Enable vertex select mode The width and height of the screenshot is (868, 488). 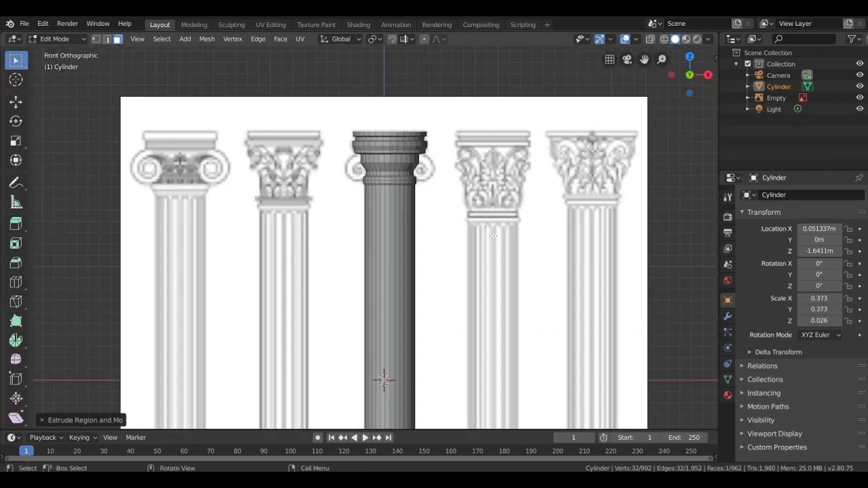[96, 39]
